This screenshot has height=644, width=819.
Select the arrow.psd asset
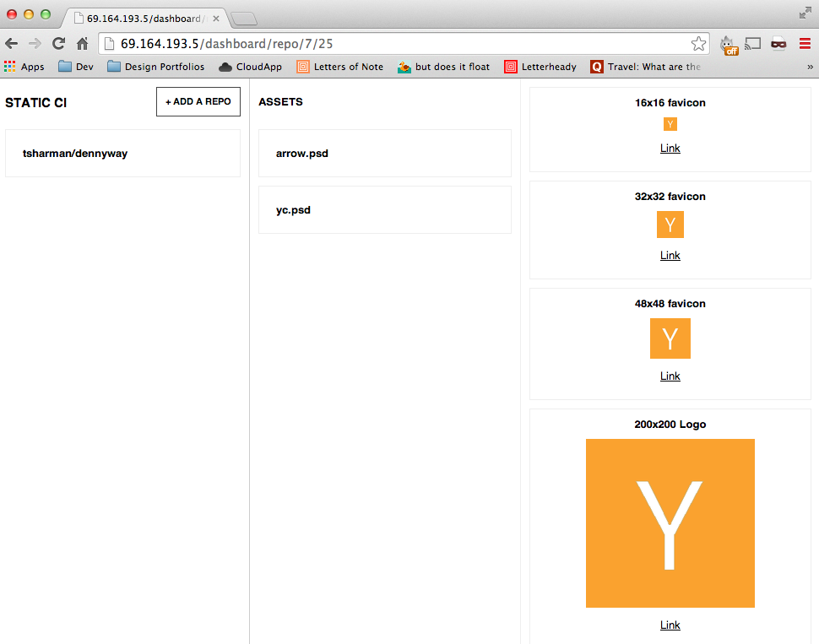pos(385,153)
